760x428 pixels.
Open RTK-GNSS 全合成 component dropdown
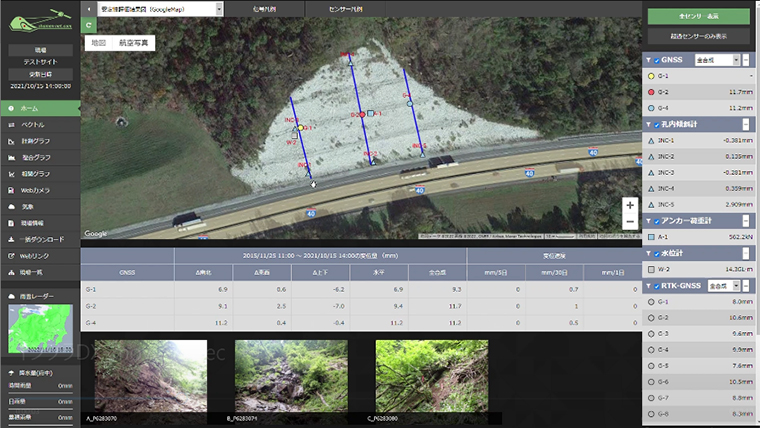(x=724, y=286)
